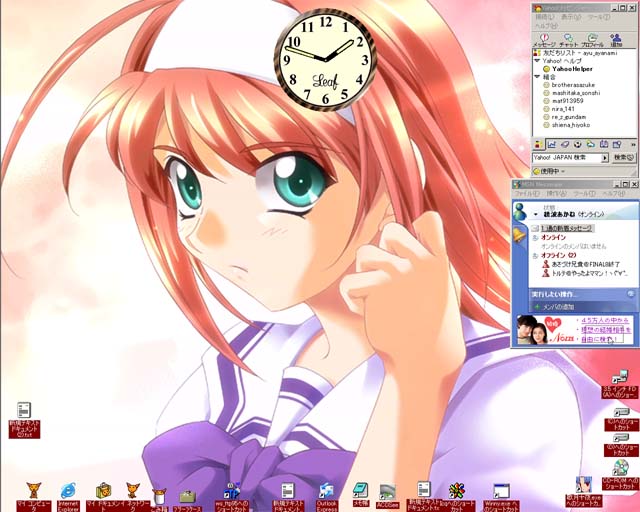This screenshot has height=512, width=640.
Task: Select the マイ コンピュータ desktop icon
Action: coord(33,496)
